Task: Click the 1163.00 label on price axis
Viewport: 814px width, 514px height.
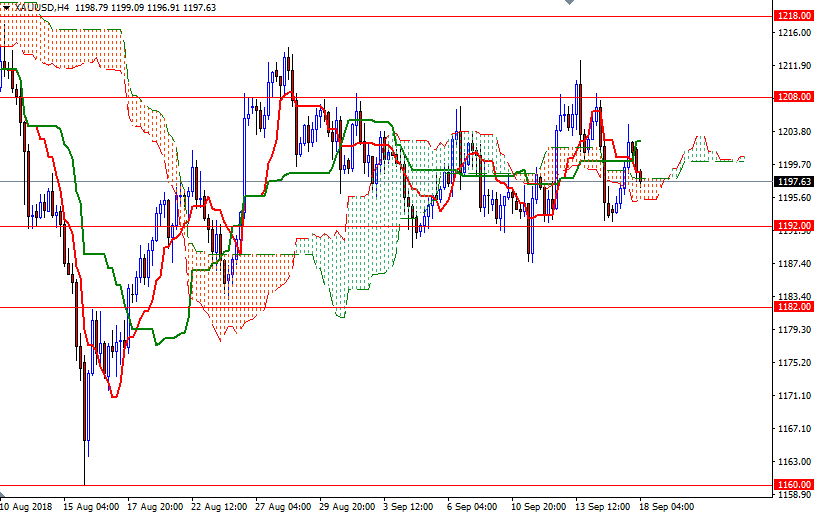Action: (794, 461)
